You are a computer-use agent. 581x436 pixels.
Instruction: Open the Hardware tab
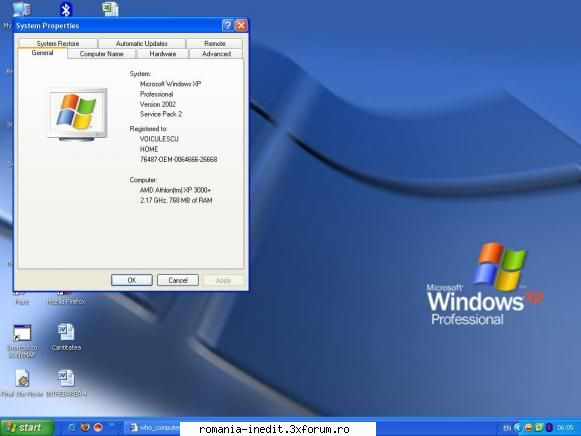coord(163,54)
